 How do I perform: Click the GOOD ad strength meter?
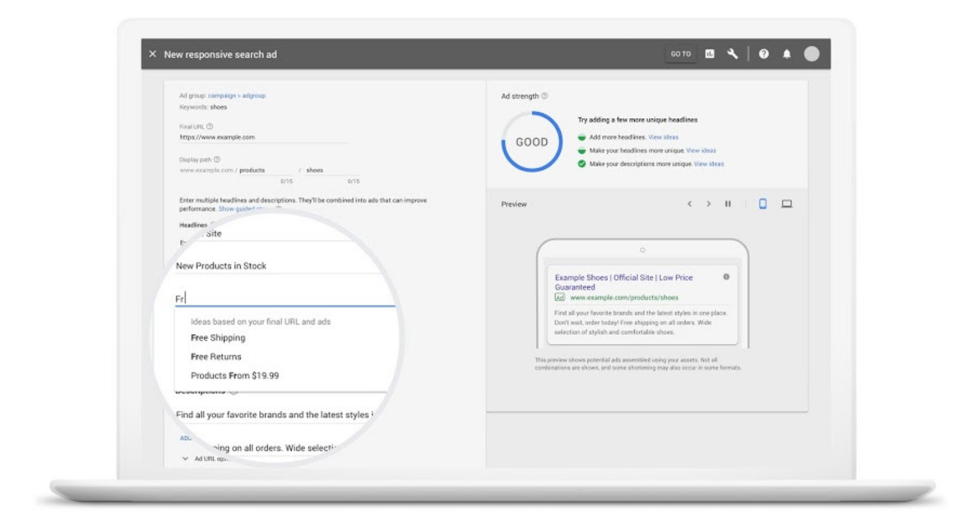(x=532, y=142)
